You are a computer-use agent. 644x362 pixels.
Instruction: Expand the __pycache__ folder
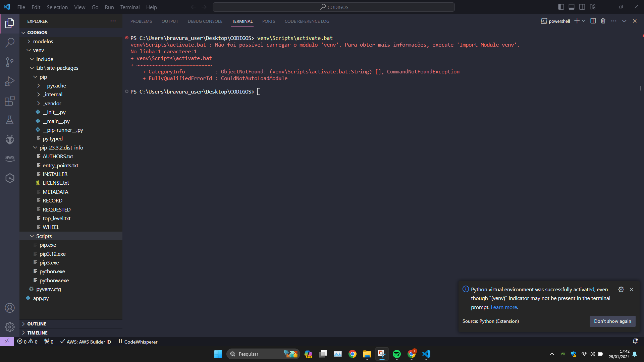[x=71, y=86]
